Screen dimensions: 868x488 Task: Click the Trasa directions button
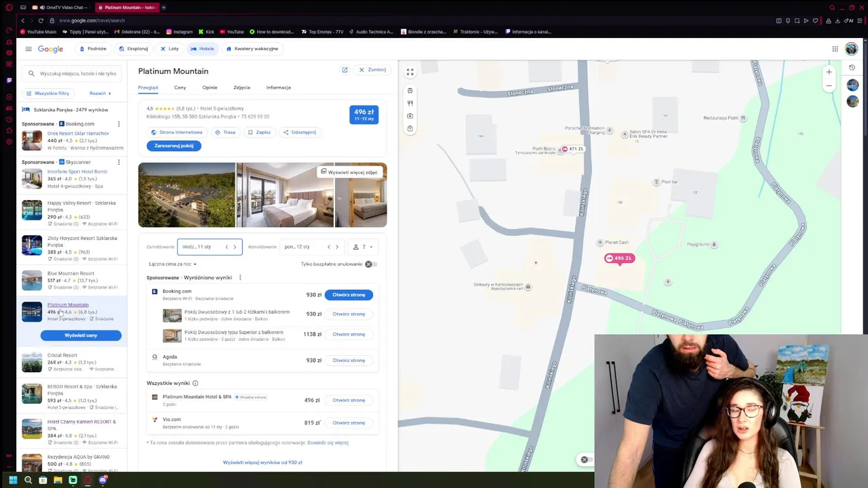[x=224, y=132]
